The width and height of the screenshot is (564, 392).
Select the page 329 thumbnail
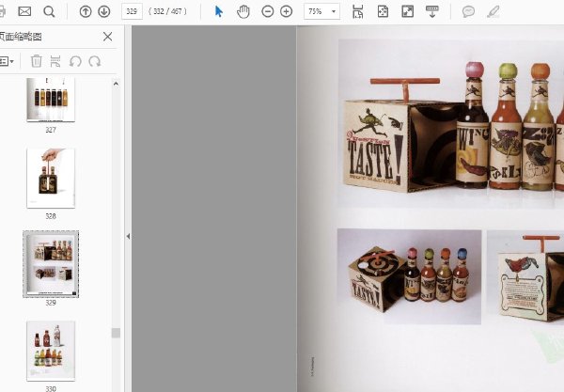[51, 264]
